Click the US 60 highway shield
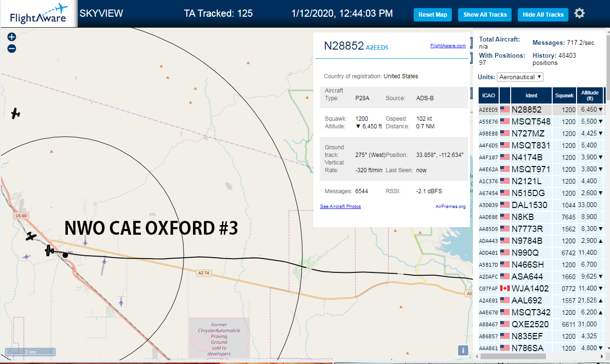 (21, 216)
